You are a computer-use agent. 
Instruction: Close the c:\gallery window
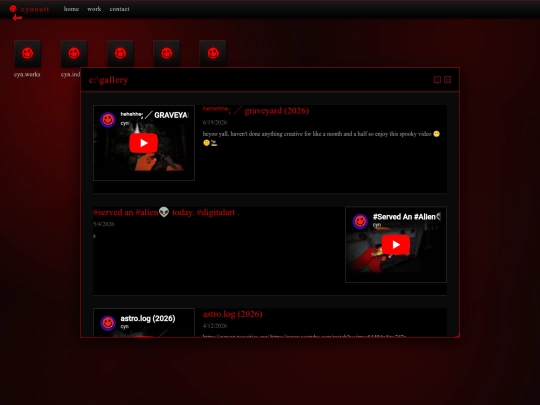tap(448, 80)
